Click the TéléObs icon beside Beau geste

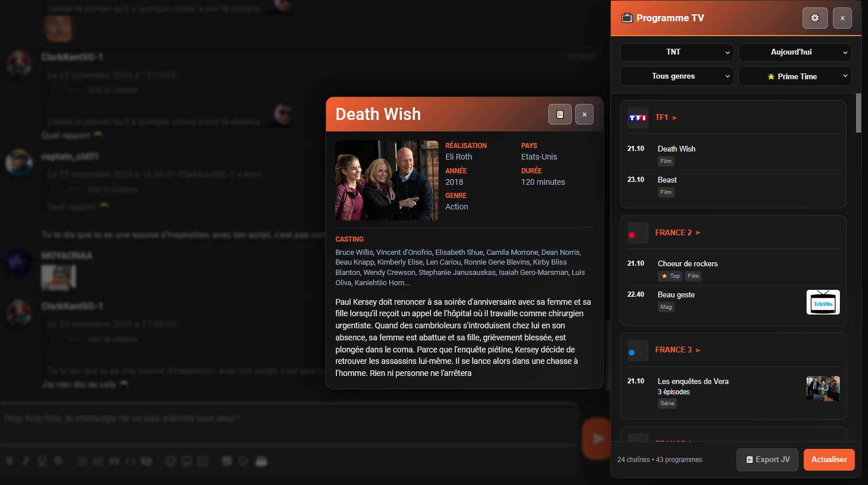823,302
